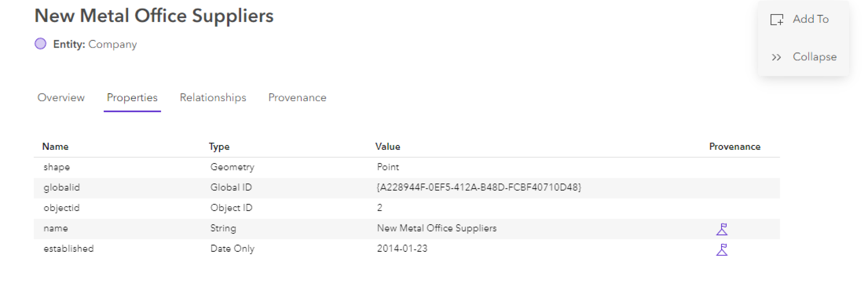Viewport: 868px width, 295px height.
Task: Click the New Metal Office Suppliers title
Action: [x=154, y=16]
